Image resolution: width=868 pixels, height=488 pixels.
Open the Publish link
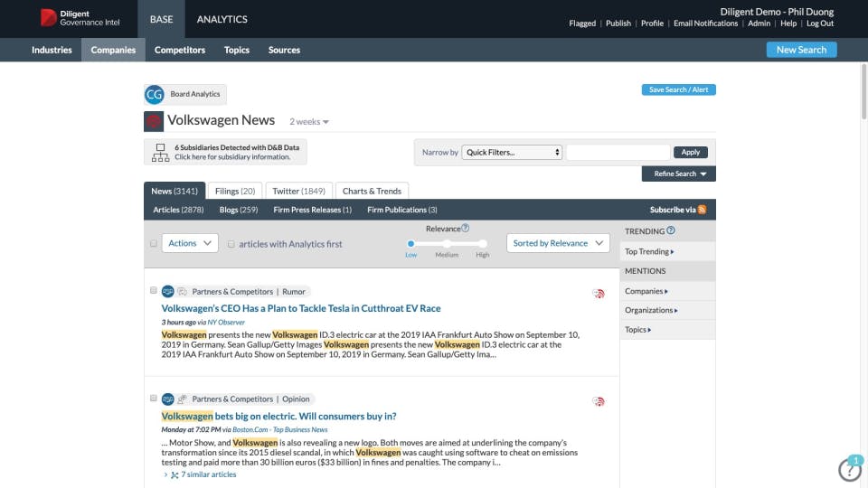pyautogui.click(x=618, y=23)
